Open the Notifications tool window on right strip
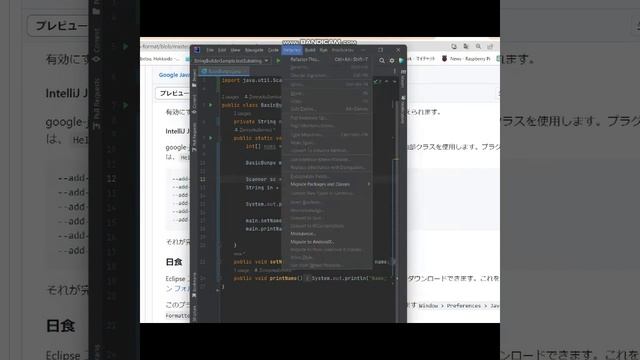The height and width of the screenshot is (360, 640). pos(403,110)
